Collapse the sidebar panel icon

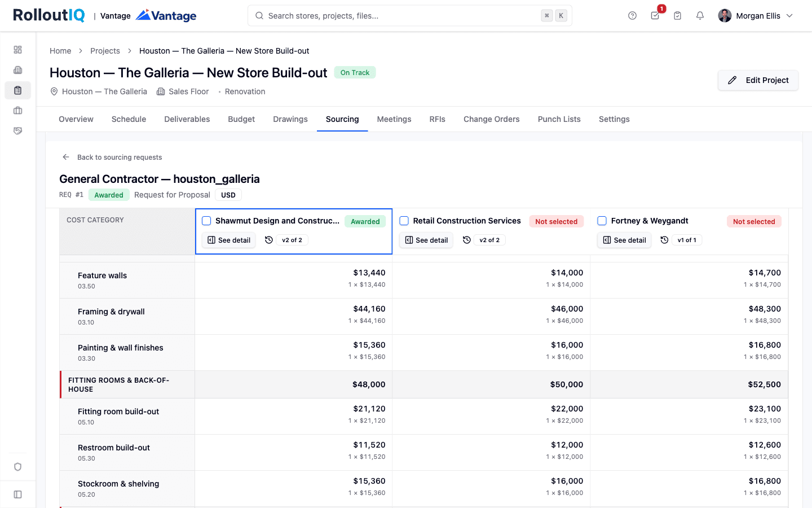point(17,494)
